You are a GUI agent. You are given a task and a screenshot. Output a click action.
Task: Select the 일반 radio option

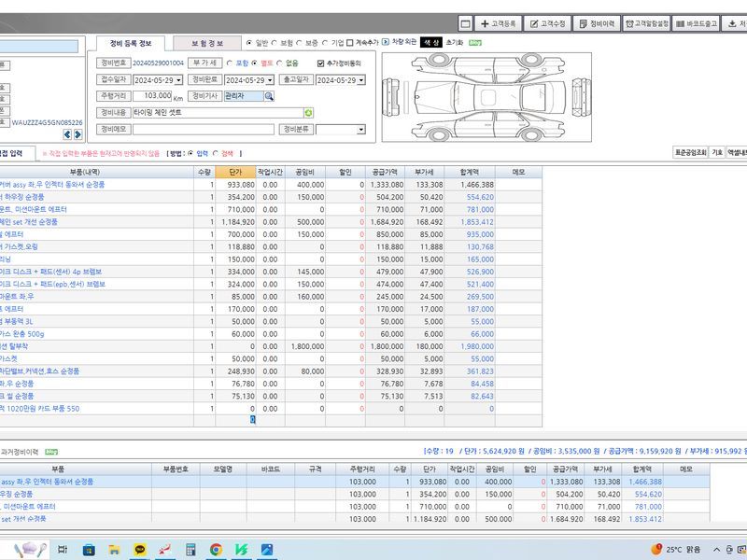(x=249, y=43)
